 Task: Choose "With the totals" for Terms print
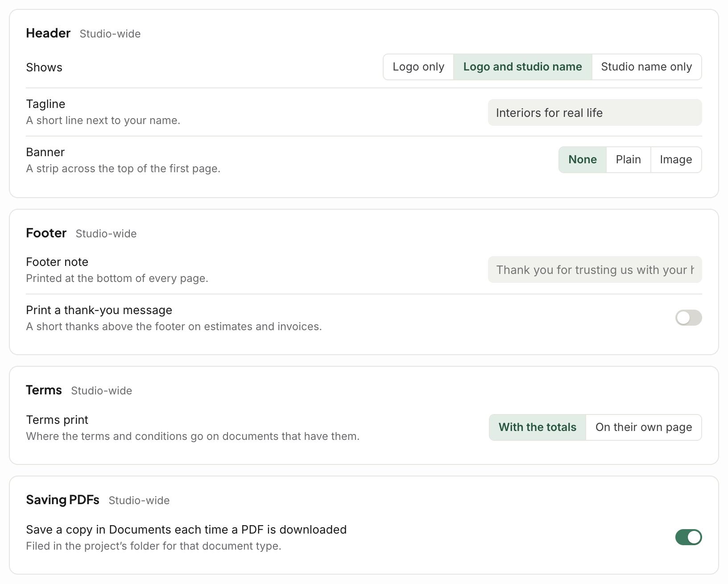pyautogui.click(x=537, y=427)
